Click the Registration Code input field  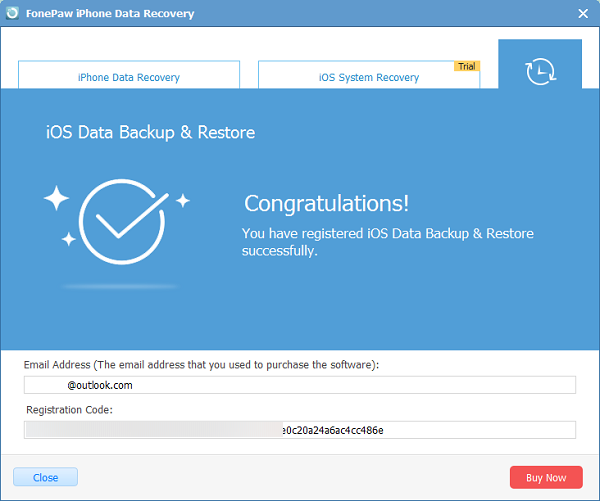tap(300, 430)
